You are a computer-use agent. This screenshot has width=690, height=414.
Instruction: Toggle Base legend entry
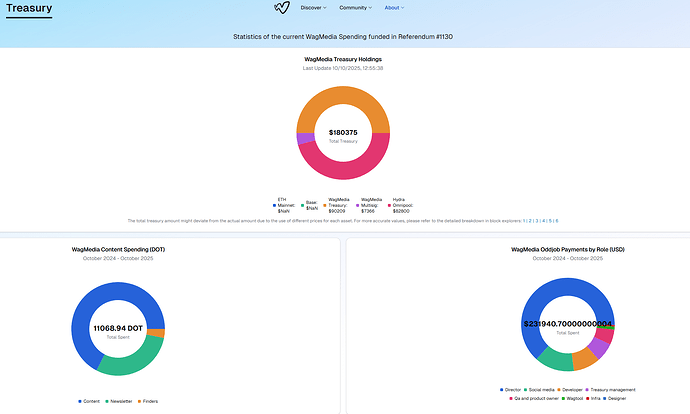click(309, 205)
